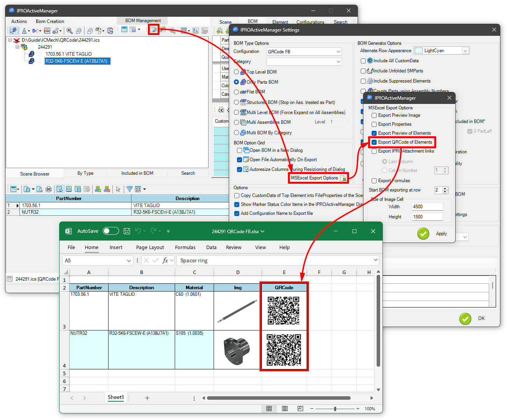Viewport: 507px width, 420px height.
Task: Click the magnifier zoom icon in scene toolbar
Action: pyautogui.click(x=70, y=31)
